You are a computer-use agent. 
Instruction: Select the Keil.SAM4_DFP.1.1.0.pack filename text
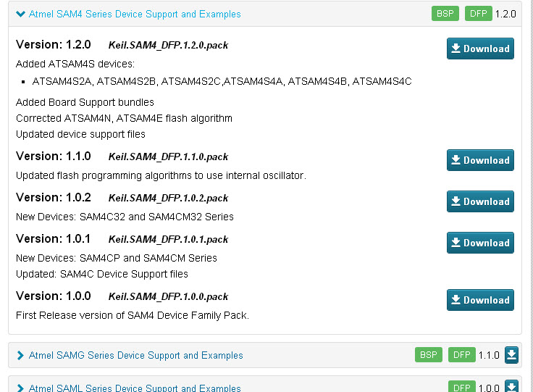tap(168, 157)
